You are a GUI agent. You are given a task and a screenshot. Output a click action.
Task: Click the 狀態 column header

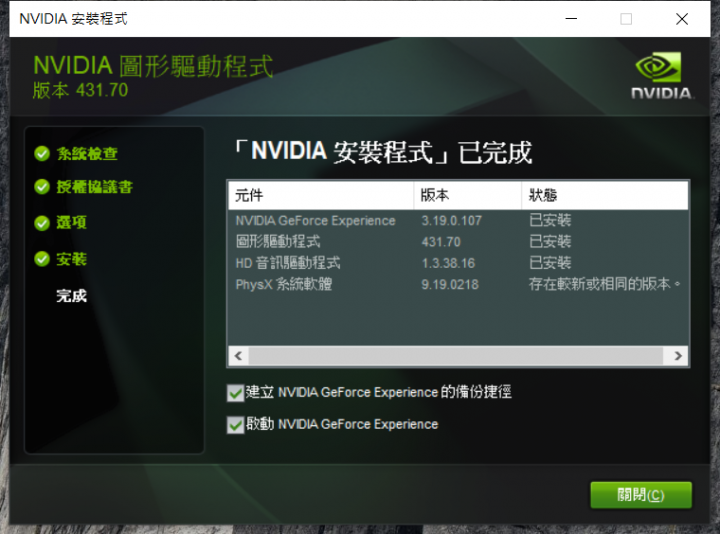(605, 196)
